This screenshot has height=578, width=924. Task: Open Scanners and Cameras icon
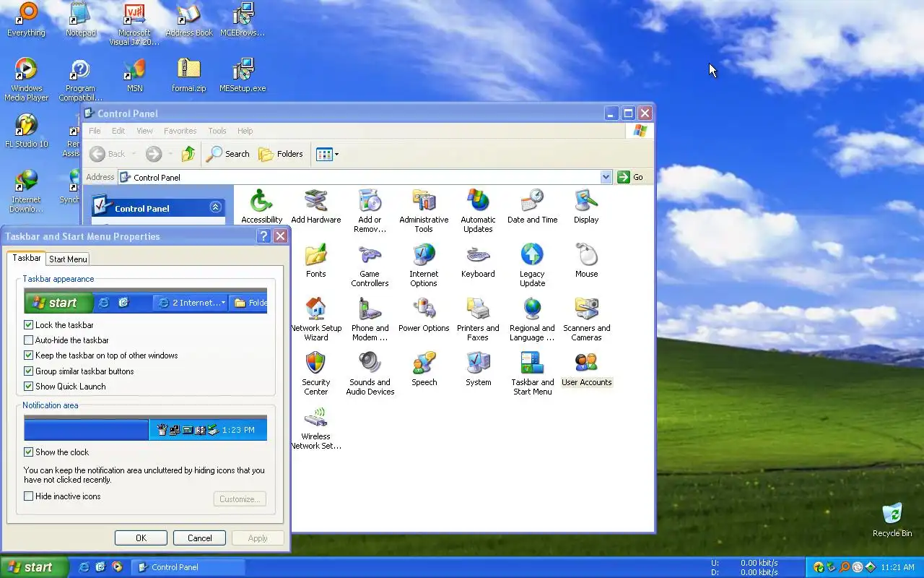[x=586, y=319]
